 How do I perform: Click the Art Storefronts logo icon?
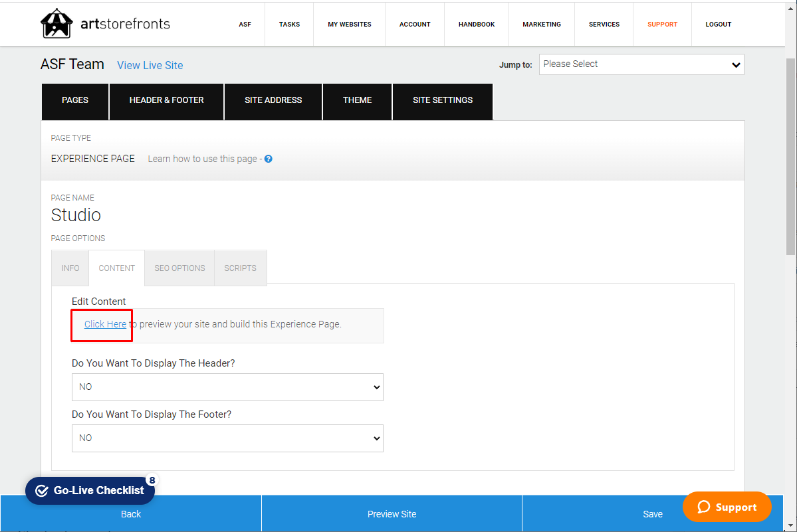[57, 23]
